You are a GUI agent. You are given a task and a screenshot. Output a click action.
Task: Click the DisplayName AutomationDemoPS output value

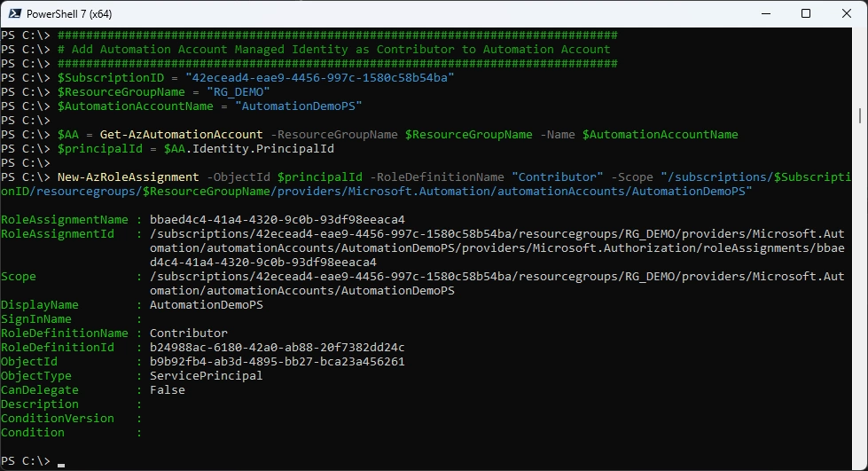click(x=206, y=304)
